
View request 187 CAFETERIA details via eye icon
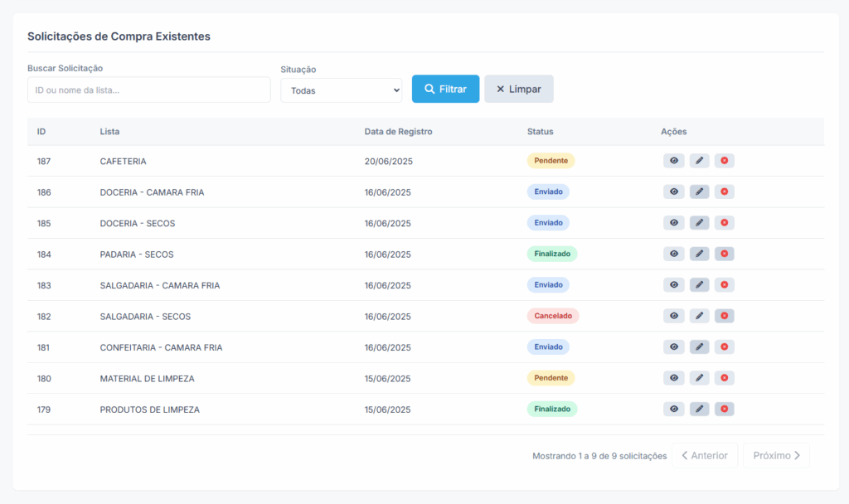pos(673,161)
